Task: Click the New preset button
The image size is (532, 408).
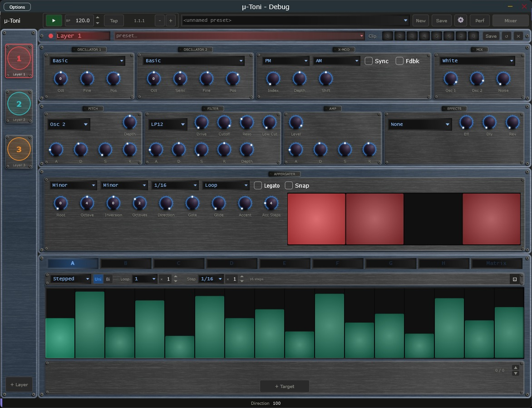Action: point(421,20)
